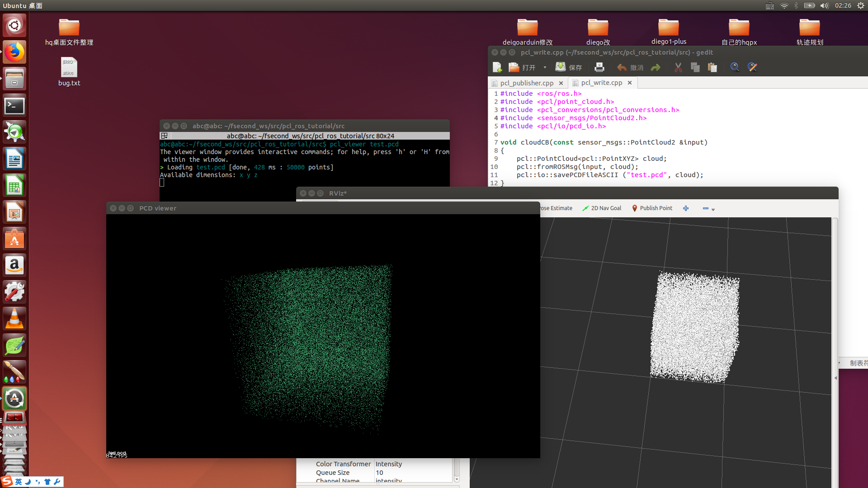Select the Publish Point tool in RViz
Image resolution: width=868 pixels, height=488 pixels.
tap(652, 208)
